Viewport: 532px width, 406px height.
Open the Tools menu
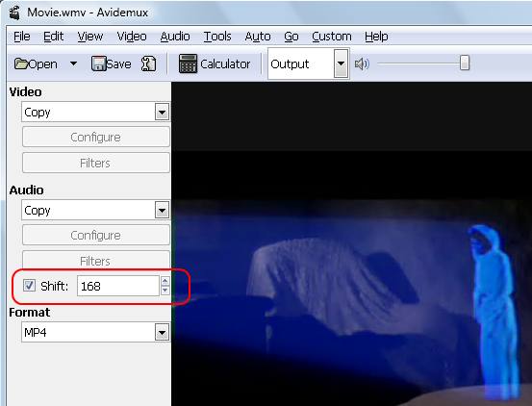(217, 37)
